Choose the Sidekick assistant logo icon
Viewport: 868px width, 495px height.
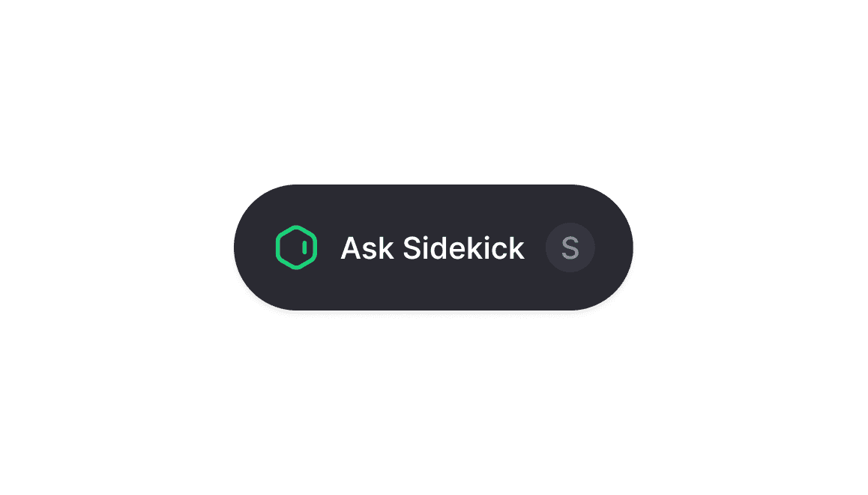click(296, 247)
